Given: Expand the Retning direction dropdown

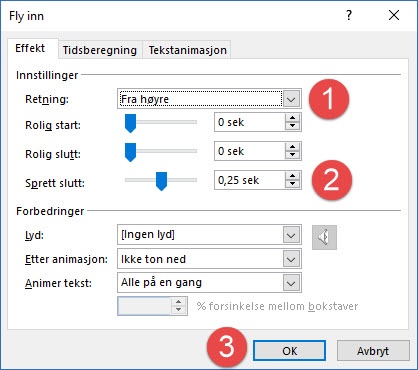Looking at the screenshot, I should click(291, 99).
